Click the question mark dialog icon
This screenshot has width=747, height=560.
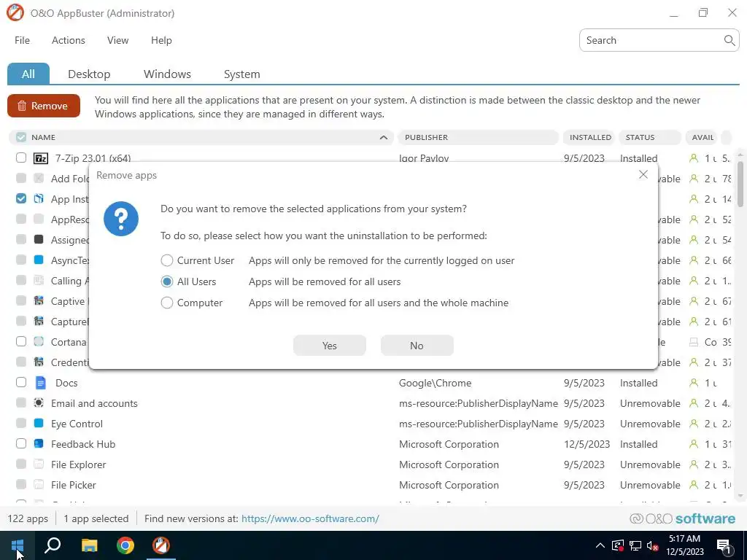[x=121, y=219]
